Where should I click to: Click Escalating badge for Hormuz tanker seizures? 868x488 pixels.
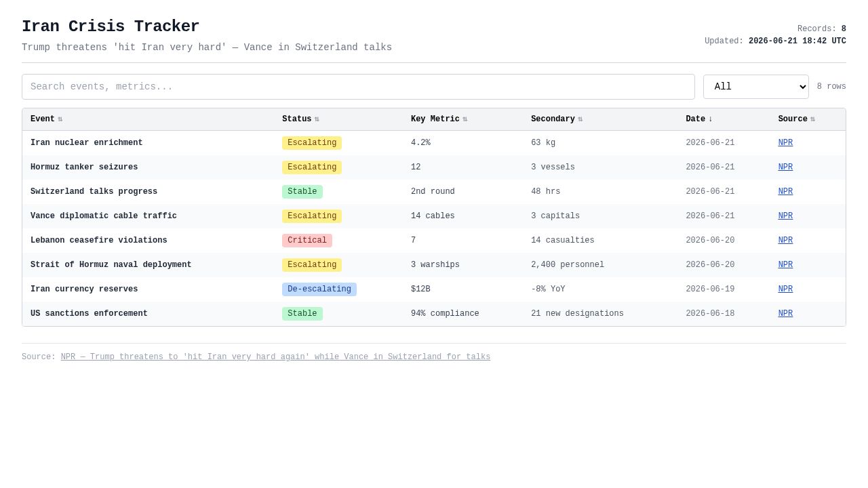pos(312,167)
